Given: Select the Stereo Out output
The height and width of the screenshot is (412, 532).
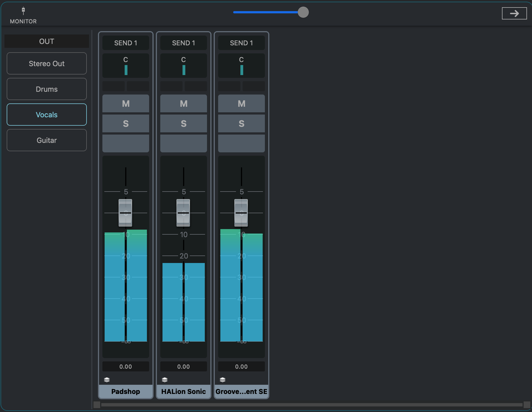Looking at the screenshot, I should click(47, 64).
